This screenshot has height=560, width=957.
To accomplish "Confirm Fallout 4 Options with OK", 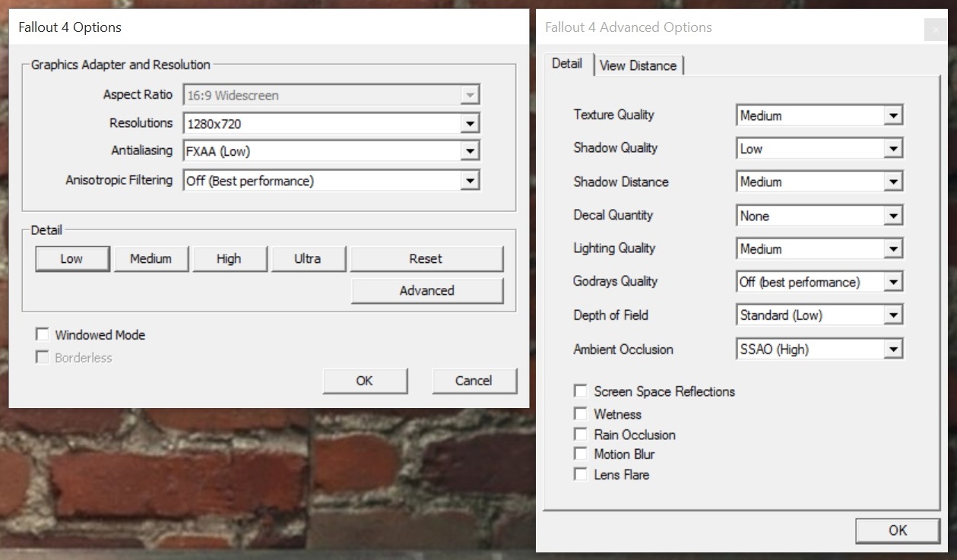I will [365, 381].
